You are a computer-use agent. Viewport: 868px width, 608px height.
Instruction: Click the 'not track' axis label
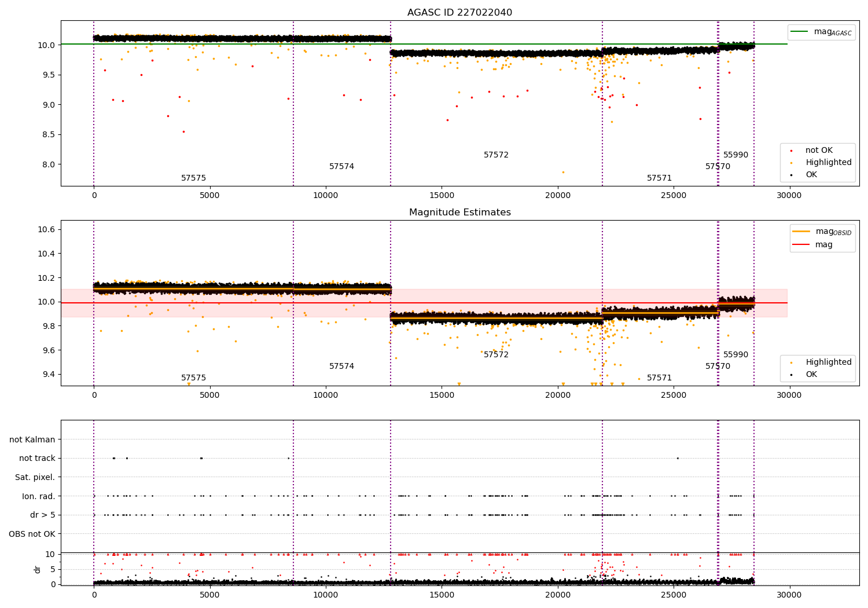point(37,459)
